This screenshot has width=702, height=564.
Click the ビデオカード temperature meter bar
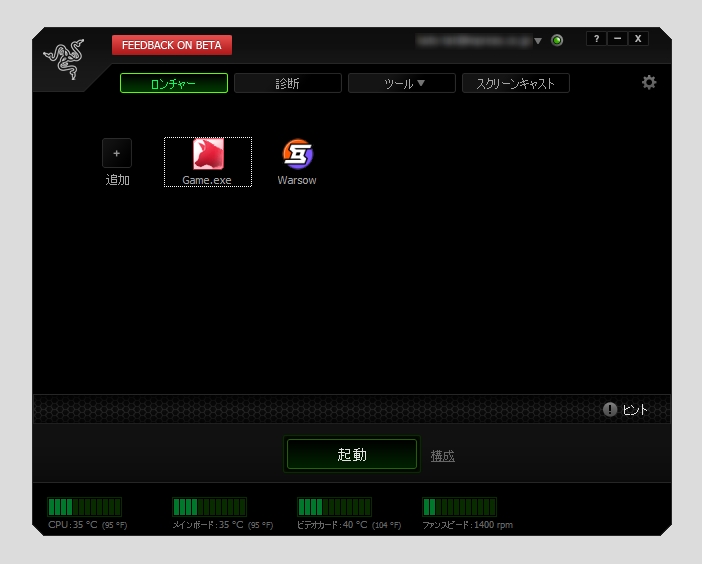[x=334, y=507]
